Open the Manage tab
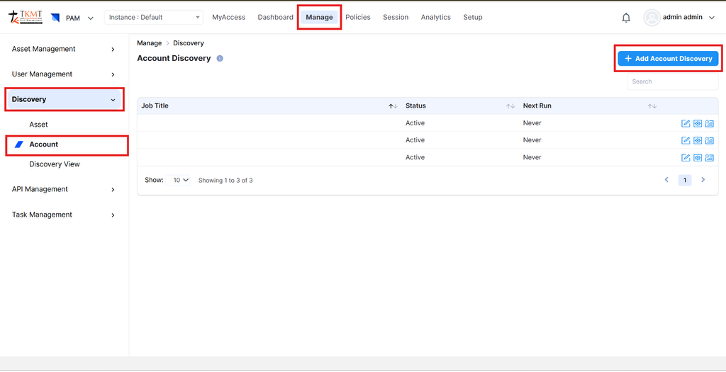 (x=319, y=17)
